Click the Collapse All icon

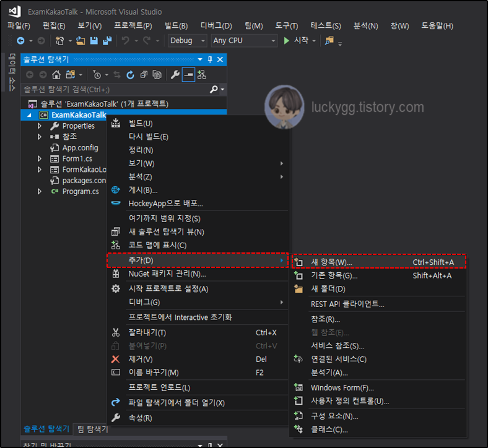point(144,75)
